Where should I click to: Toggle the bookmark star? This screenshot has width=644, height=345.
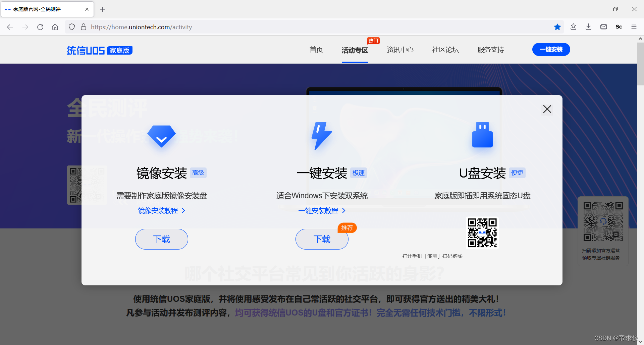click(557, 27)
